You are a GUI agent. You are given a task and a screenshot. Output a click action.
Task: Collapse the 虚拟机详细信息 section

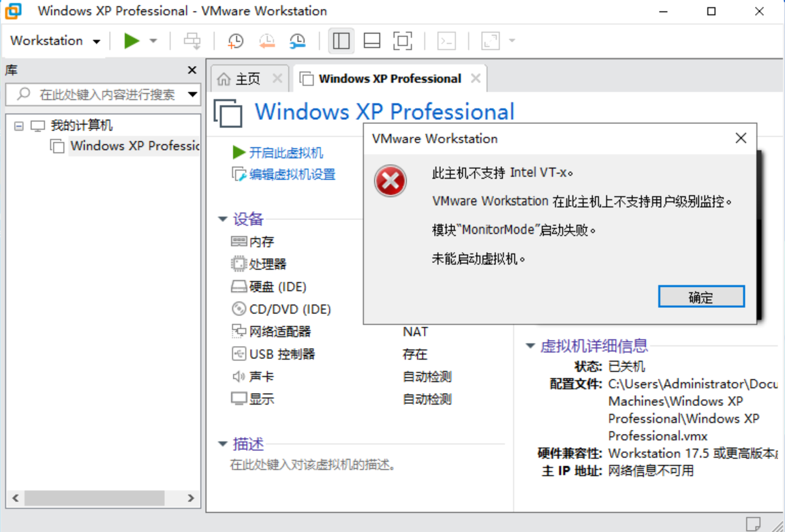coord(530,346)
